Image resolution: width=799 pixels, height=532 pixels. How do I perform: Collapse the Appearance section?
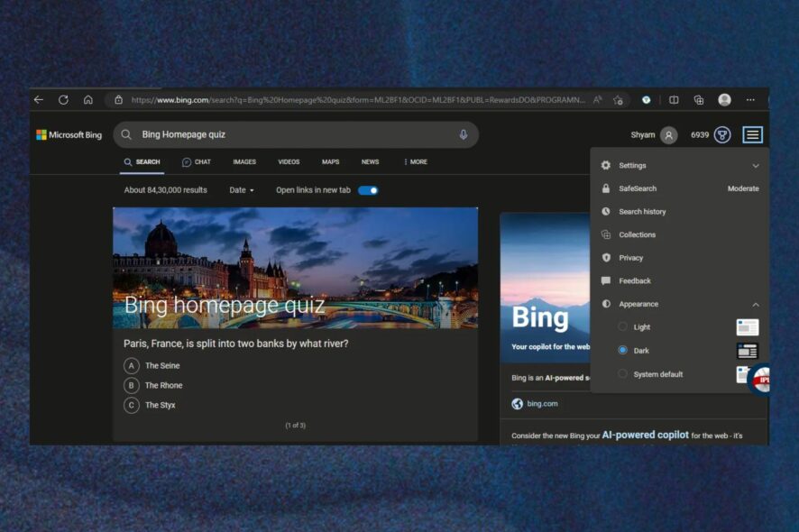coord(757,304)
